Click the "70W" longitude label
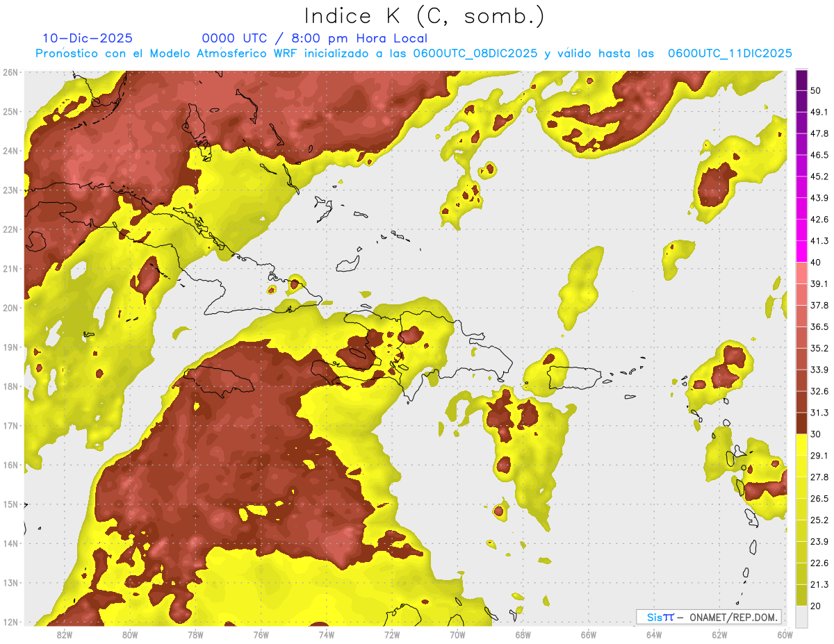The image size is (834, 644). [457, 635]
